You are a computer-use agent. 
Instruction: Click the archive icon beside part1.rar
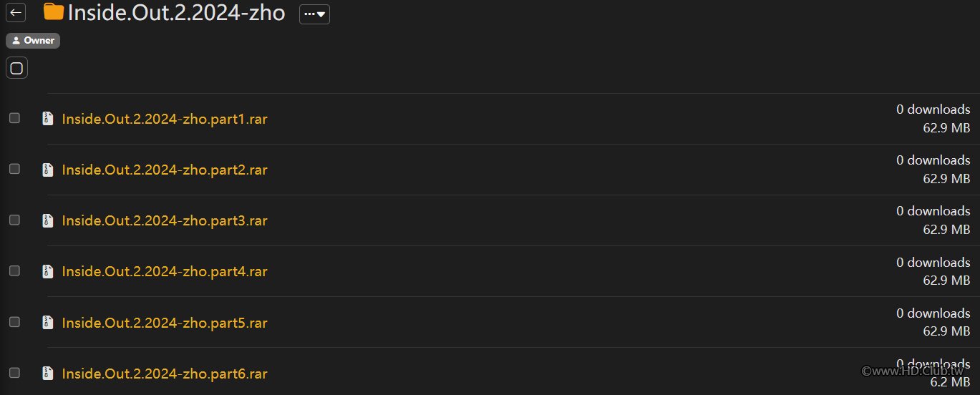click(x=48, y=119)
